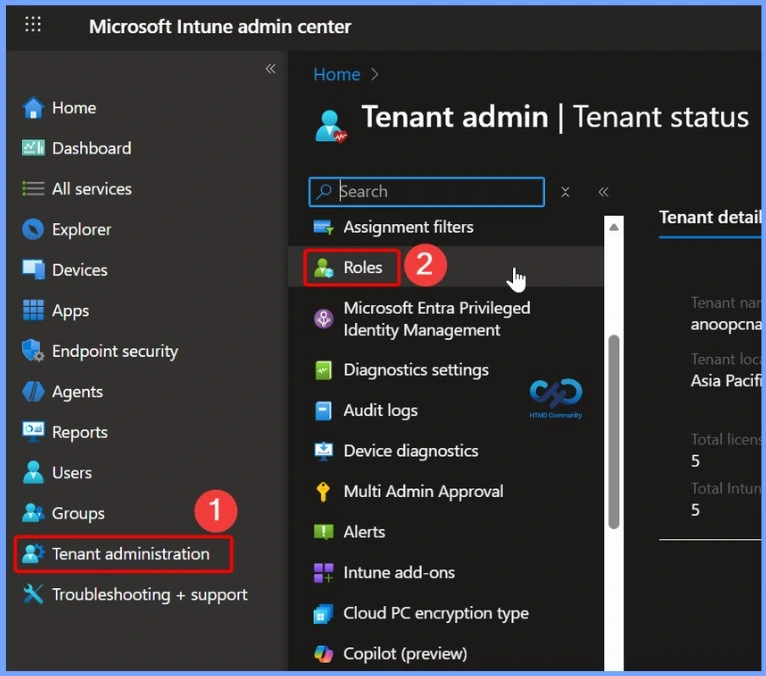Click the Microsoft Intune admin center title
Screen dimensions: 766x676
pos(220,26)
